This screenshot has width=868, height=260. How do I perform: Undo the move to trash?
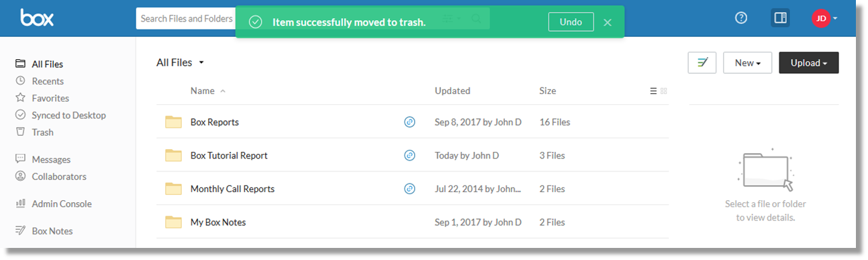coord(571,21)
